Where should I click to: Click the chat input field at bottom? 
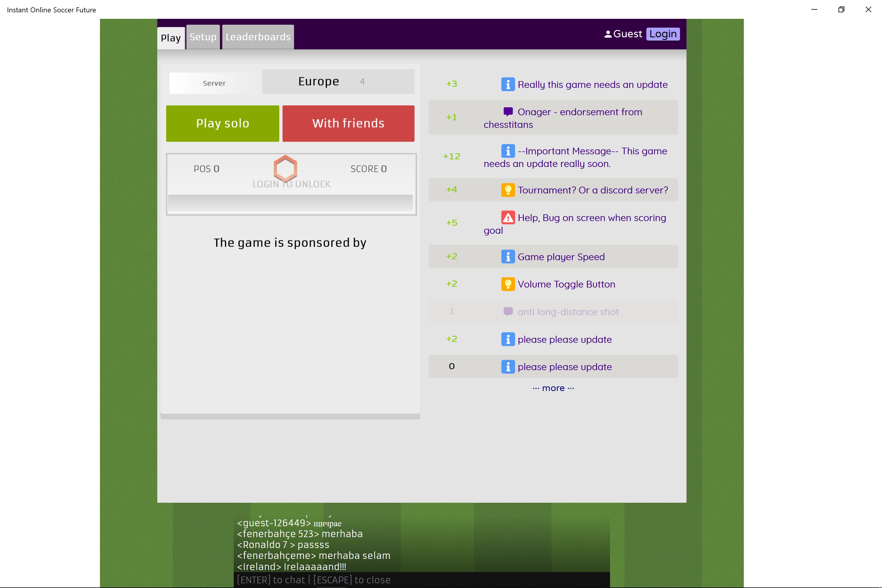point(422,580)
